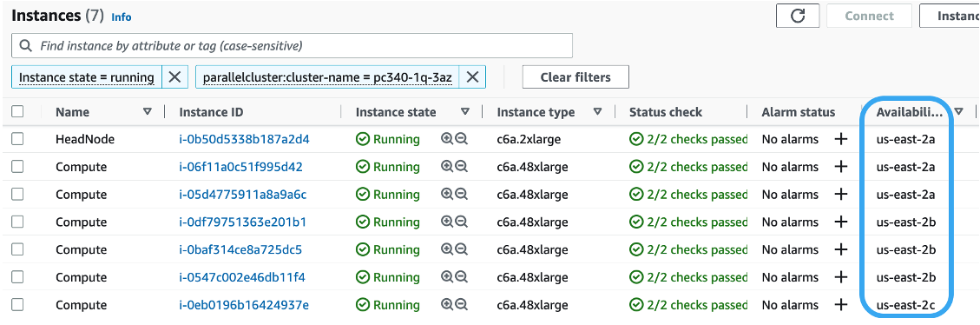Remove the Instance state = running filter
This screenshot has width=980, height=325.
pyautogui.click(x=175, y=77)
